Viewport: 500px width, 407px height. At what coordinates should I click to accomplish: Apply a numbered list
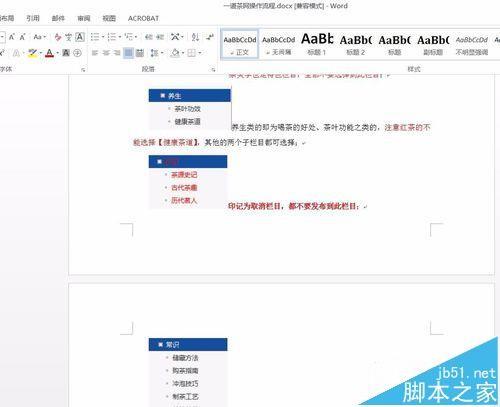coord(112,37)
